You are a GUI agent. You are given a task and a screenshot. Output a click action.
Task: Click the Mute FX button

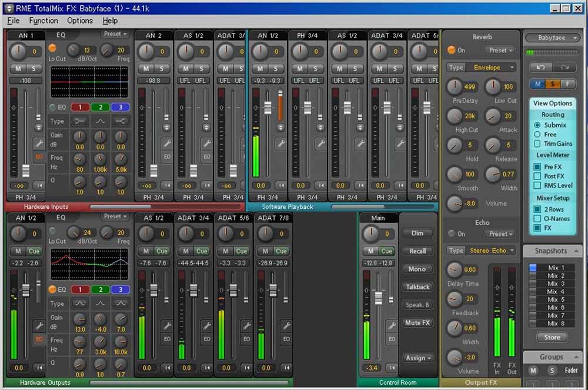tap(417, 322)
